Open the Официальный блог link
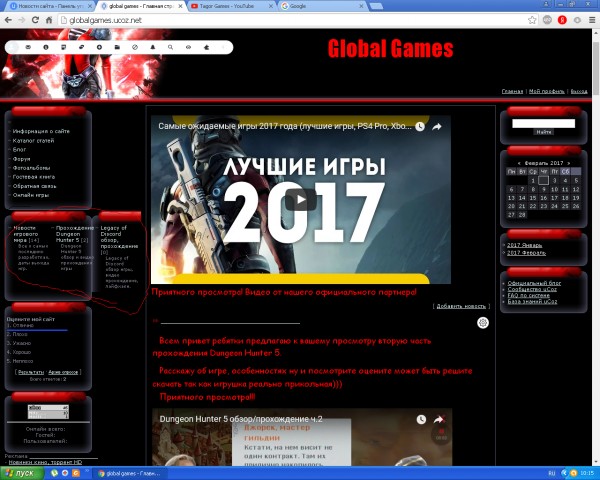 pyautogui.click(x=534, y=283)
